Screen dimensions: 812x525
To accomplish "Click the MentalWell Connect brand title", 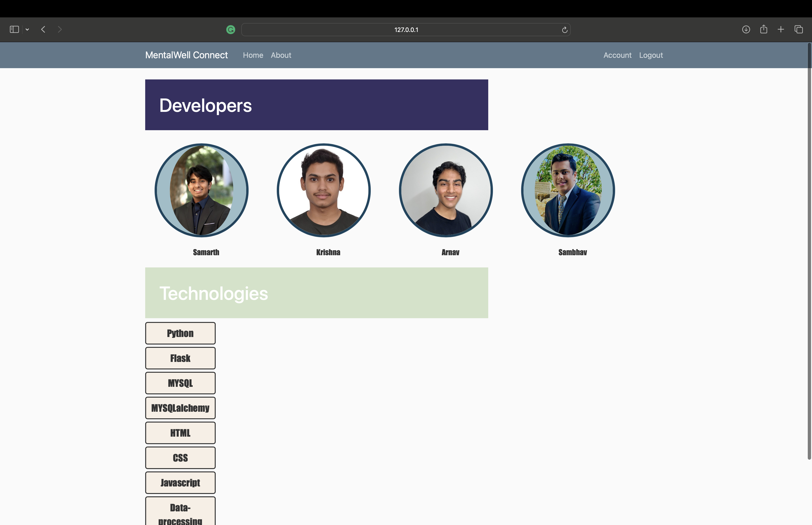I will (x=186, y=55).
